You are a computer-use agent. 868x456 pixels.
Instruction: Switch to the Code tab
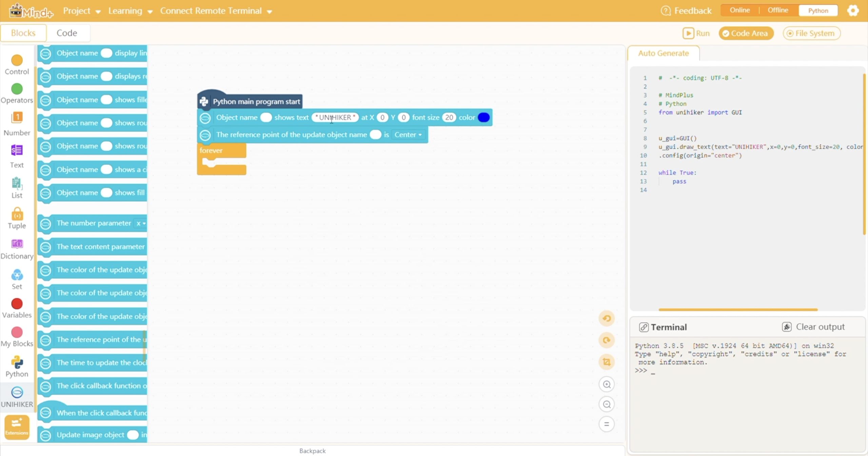pyautogui.click(x=67, y=33)
